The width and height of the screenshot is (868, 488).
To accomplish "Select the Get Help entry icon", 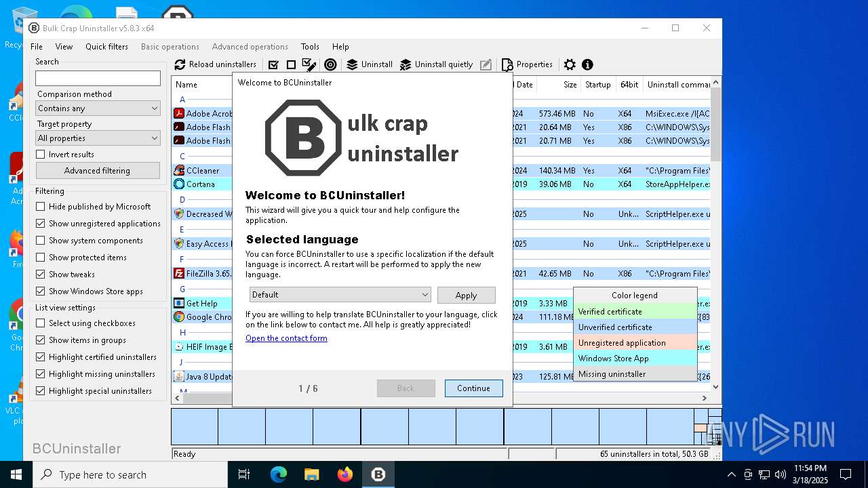I will [x=179, y=304].
